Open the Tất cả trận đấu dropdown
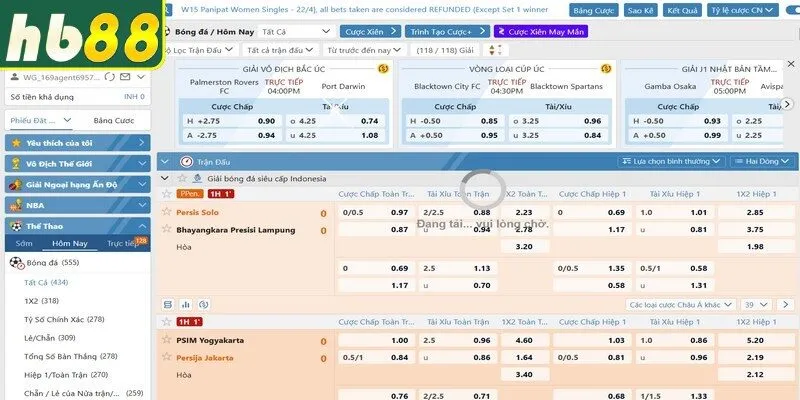The image size is (800, 400). pyautogui.click(x=280, y=50)
